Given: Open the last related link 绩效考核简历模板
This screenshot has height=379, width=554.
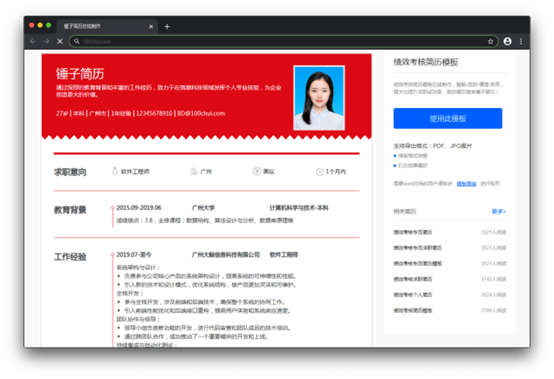Looking at the screenshot, I should click(x=413, y=310).
